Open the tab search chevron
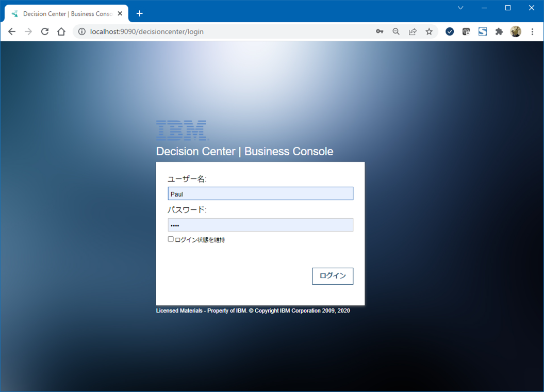The height and width of the screenshot is (392, 544). tap(460, 8)
